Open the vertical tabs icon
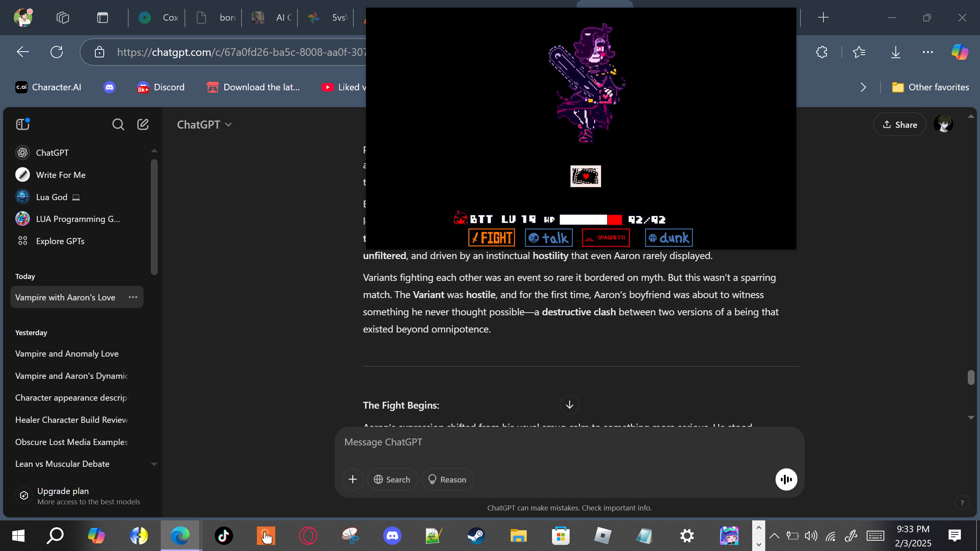The width and height of the screenshot is (980, 551). pyautogui.click(x=103, y=18)
